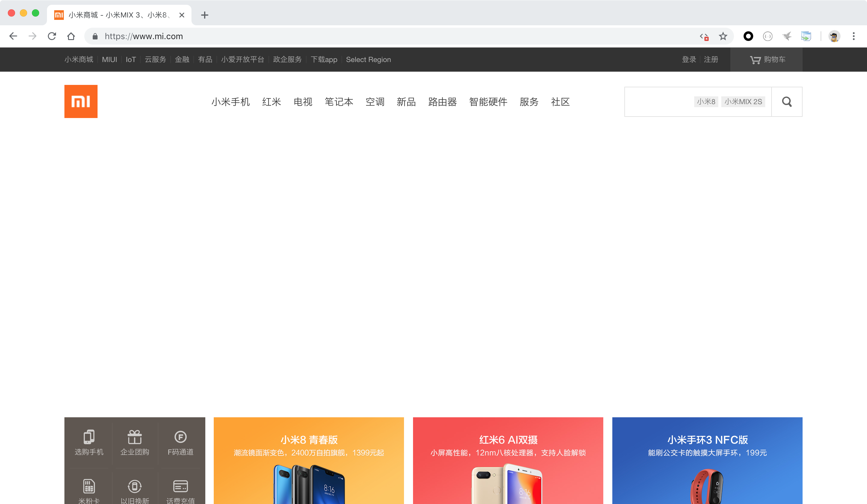Open the 社区 community section
Image resolution: width=867 pixels, height=504 pixels.
coord(560,101)
